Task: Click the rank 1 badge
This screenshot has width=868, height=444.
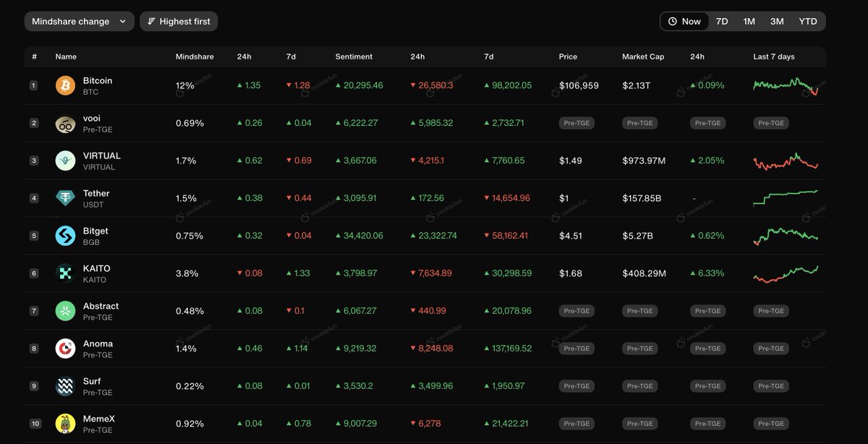Action: (x=33, y=85)
